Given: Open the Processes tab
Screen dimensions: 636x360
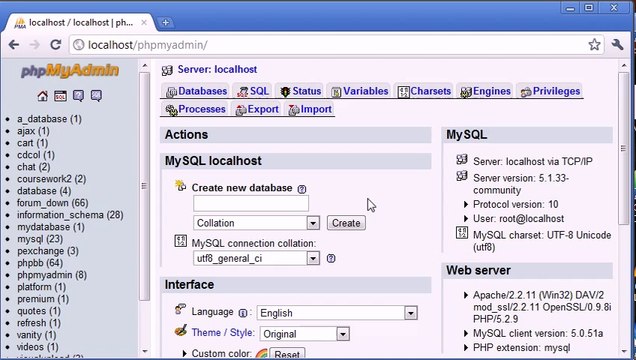Looking at the screenshot, I should [196, 109].
